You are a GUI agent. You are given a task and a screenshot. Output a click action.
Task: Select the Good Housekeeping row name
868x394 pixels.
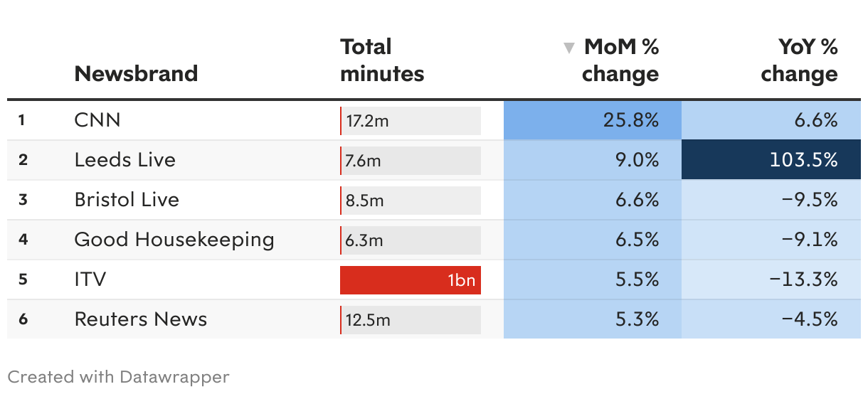(x=174, y=240)
